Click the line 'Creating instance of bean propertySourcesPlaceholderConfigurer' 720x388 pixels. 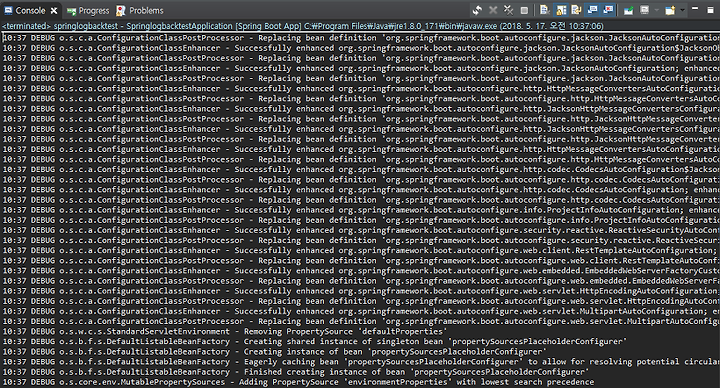point(275,352)
